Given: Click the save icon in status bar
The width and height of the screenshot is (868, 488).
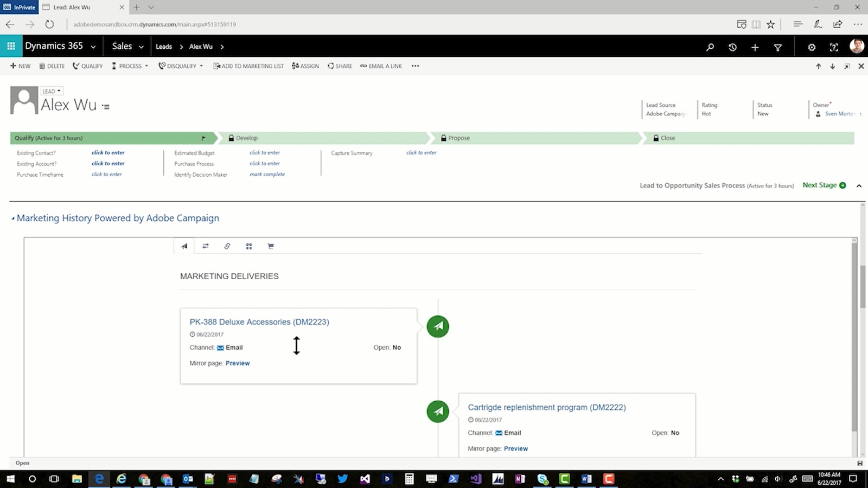Looking at the screenshot, I should point(859,463).
